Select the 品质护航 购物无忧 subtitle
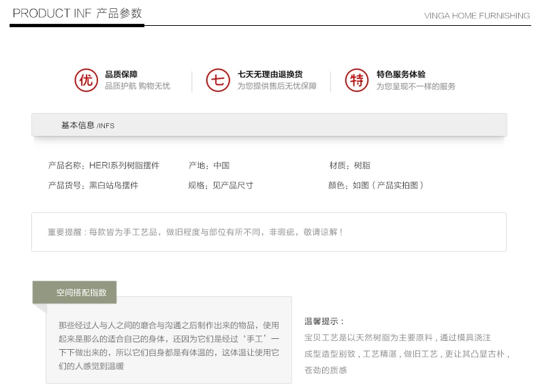Screen dimensions: 538x392 138,86
